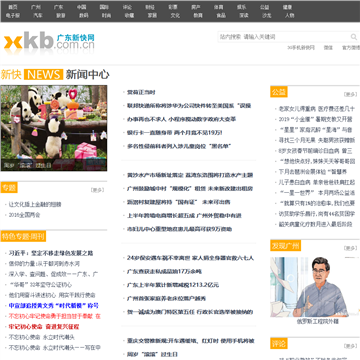This screenshot has width=360, height=360.
Task: Open the blue 时代楷模 称号 headline link
Action: [x=54, y=305]
